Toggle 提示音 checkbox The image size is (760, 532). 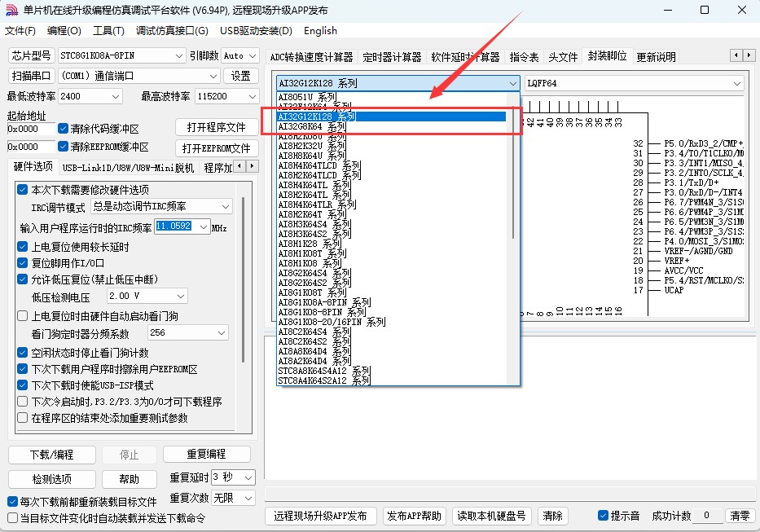(603, 516)
